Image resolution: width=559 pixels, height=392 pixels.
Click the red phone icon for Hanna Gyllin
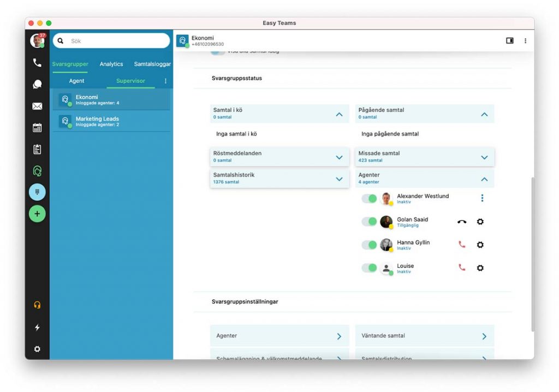coord(462,245)
